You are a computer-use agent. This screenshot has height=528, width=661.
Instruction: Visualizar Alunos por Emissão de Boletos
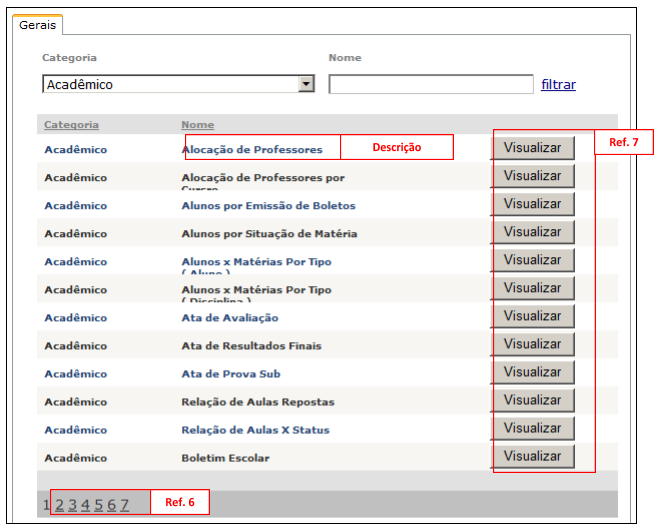(x=533, y=204)
